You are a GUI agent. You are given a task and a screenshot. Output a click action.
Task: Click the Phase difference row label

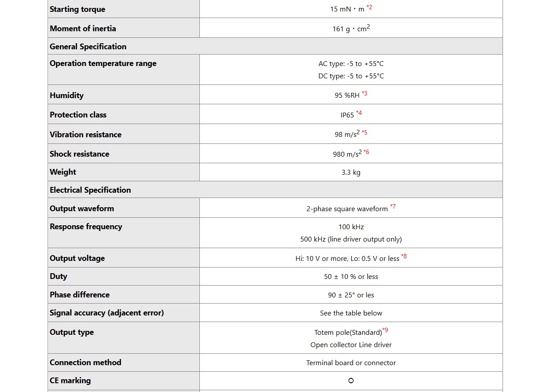pos(80,295)
